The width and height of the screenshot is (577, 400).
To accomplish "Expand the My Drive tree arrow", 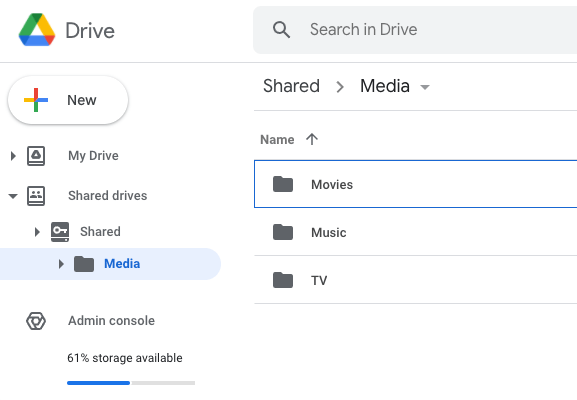I will (13, 156).
